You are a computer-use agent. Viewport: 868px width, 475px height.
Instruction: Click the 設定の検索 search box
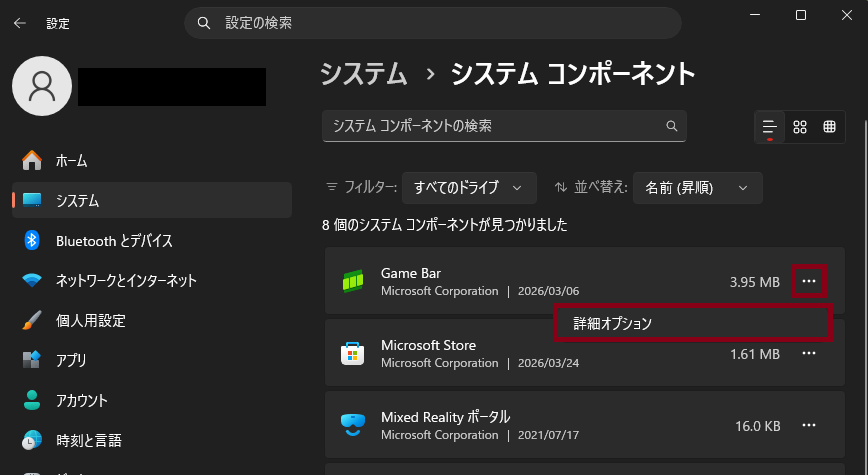point(432,22)
